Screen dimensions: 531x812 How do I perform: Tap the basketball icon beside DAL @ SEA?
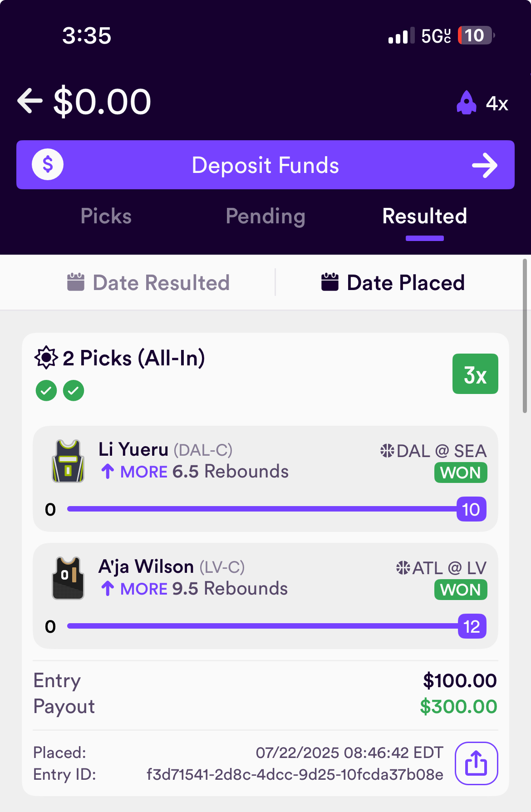coord(387,451)
